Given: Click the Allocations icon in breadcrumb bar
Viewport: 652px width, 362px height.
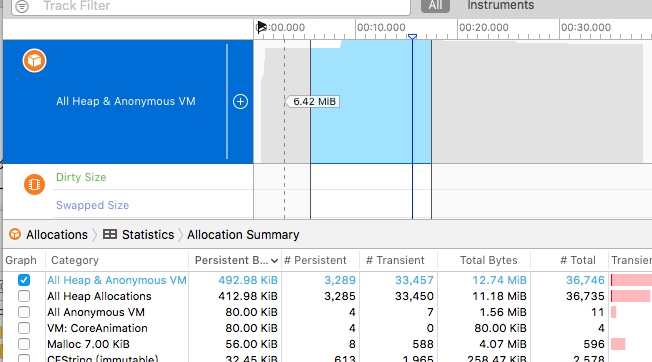Looking at the screenshot, I should pos(15,234).
